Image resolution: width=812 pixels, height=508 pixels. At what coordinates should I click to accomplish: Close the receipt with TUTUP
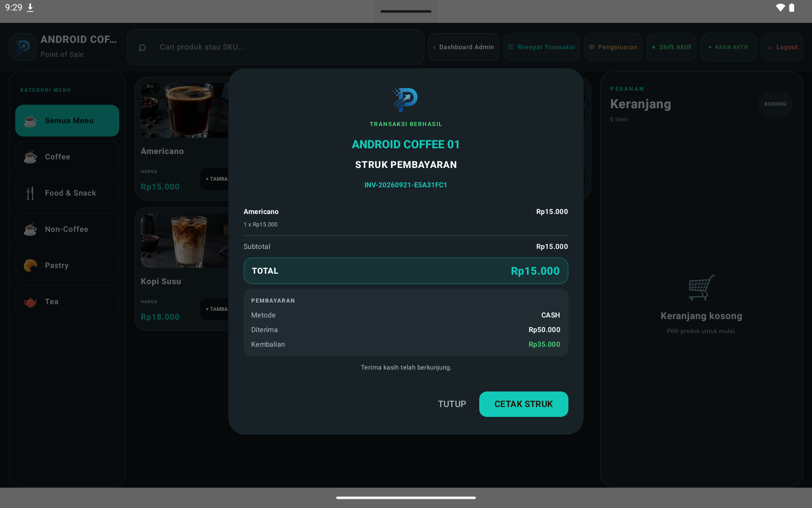click(x=452, y=404)
